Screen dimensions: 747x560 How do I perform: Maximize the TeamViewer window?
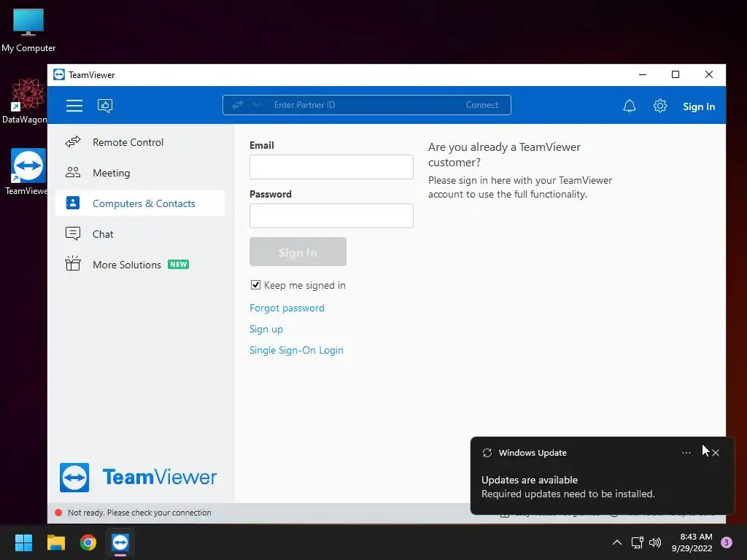[x=675, y=75]
